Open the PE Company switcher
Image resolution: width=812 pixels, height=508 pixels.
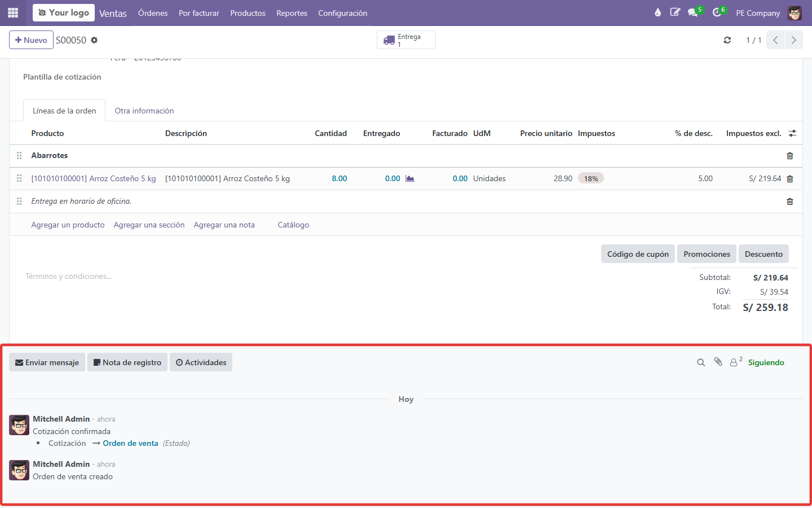pyautogui.click(x=758, y=13)
